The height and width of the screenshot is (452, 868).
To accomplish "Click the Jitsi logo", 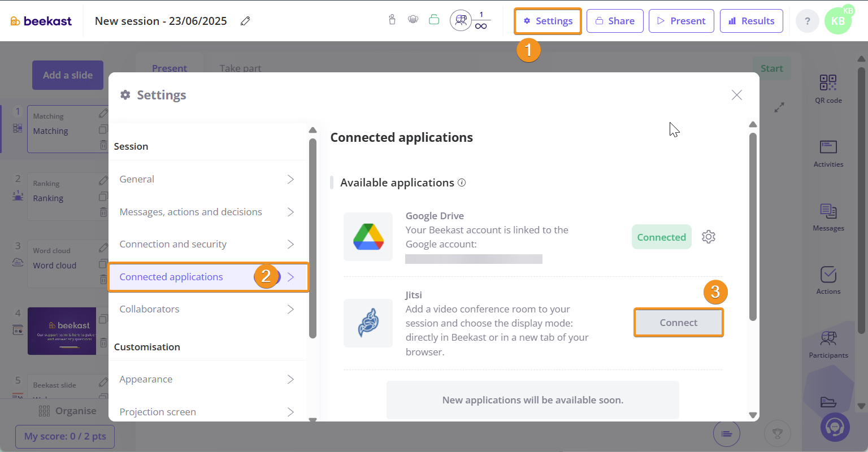I will click(368, 323).
